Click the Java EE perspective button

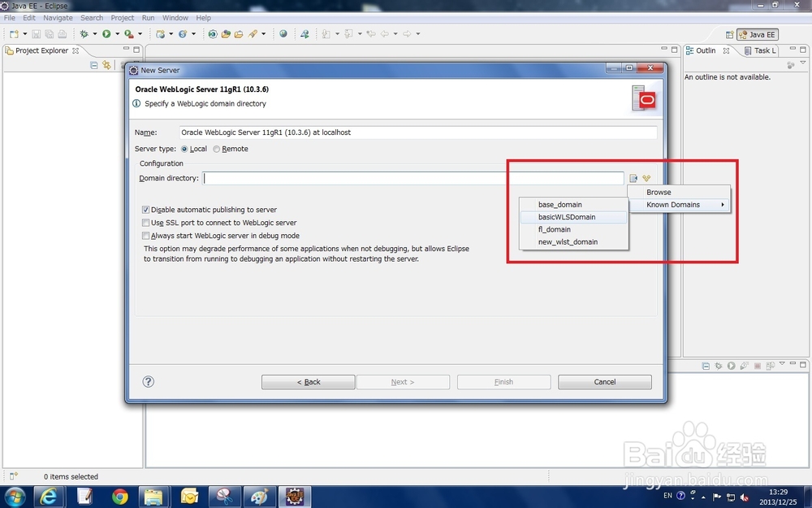(757, 34)
